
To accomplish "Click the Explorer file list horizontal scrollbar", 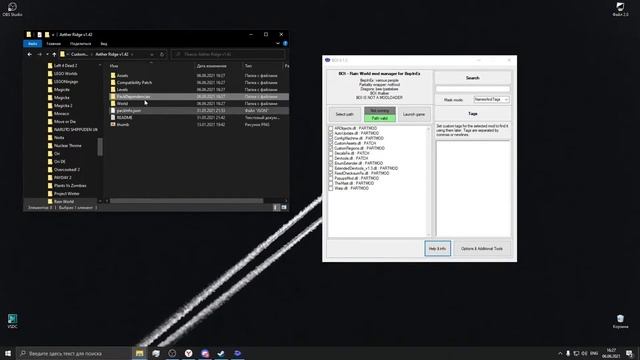I will coord(186,201).
